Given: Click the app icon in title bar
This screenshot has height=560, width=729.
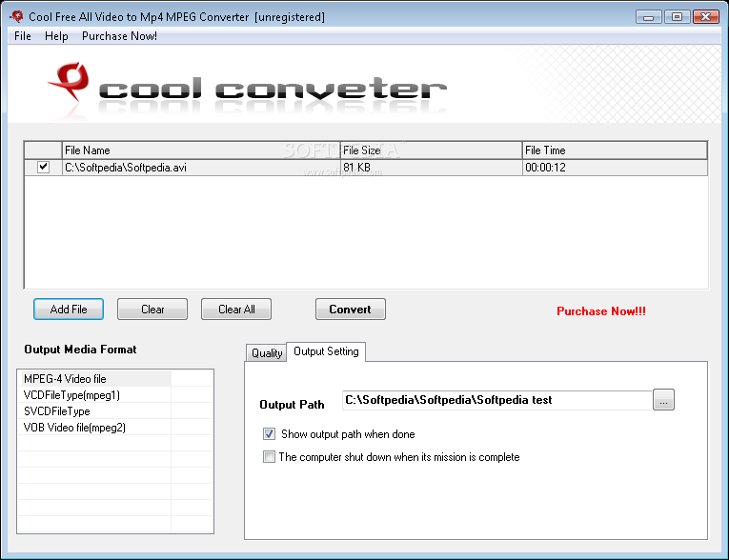Looking at the screenshot, I should [x=17, y=17].
